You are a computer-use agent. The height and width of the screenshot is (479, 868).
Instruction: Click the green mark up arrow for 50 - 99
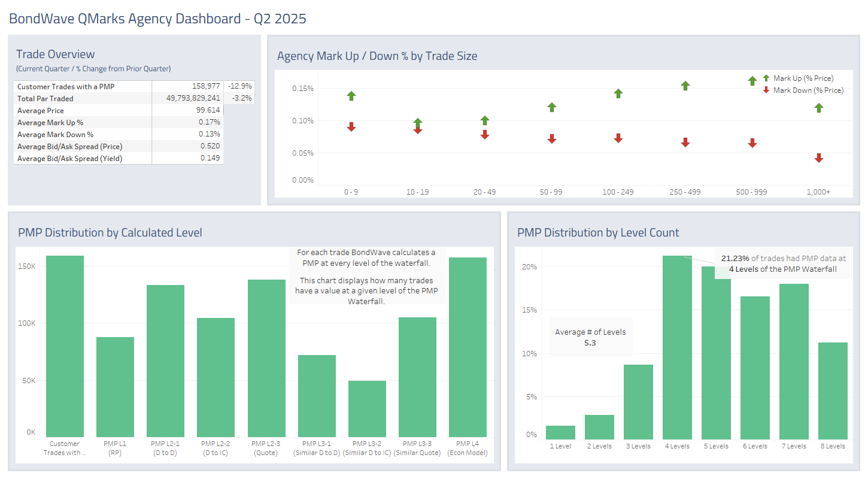click(x=552, y=107)
